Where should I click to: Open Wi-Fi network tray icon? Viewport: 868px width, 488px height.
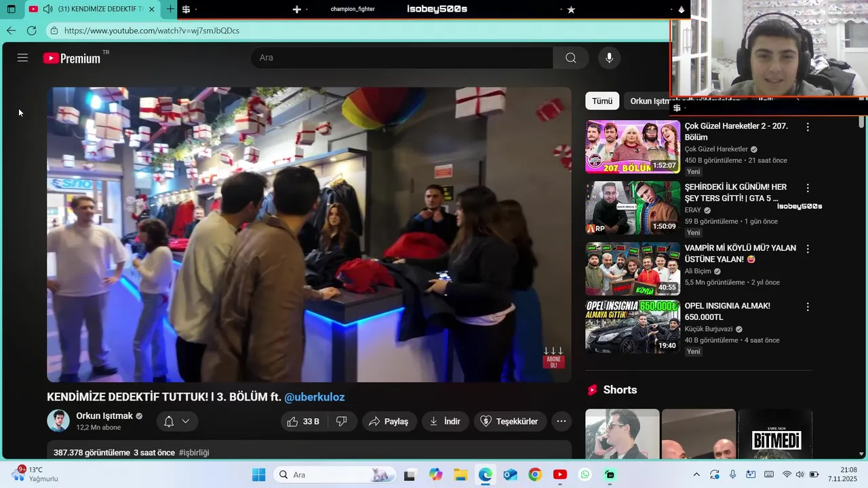pyautogui.click(x=787, y=474)
